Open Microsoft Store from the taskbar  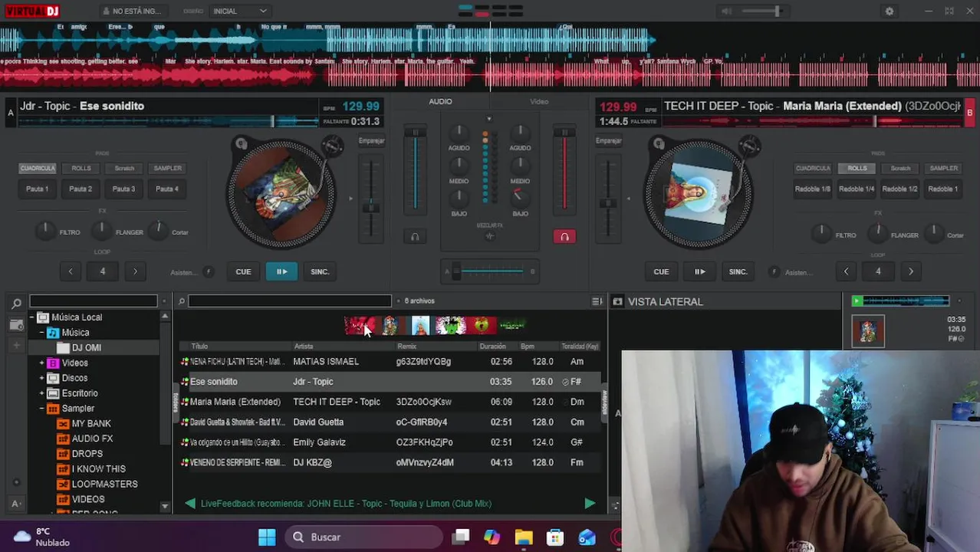pyautogui.click(x=555, y=537)
